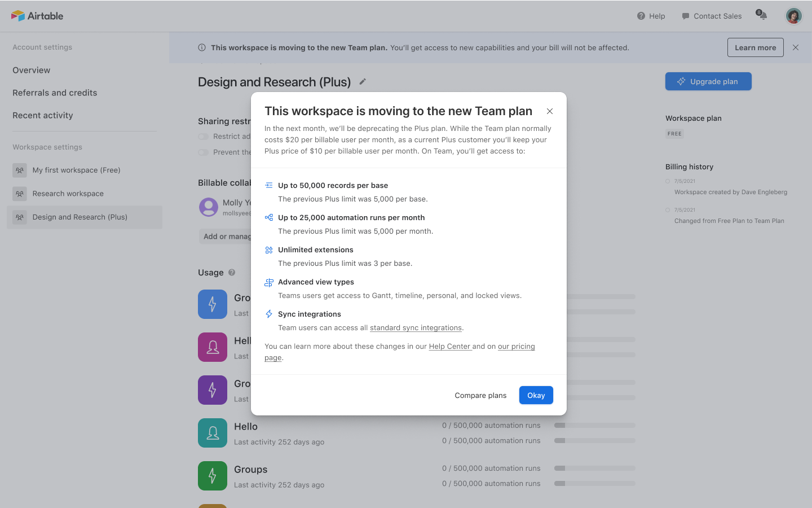The image size is (812, 508).
Task: Open the profile avatar menu
Action: coord(793,16)
